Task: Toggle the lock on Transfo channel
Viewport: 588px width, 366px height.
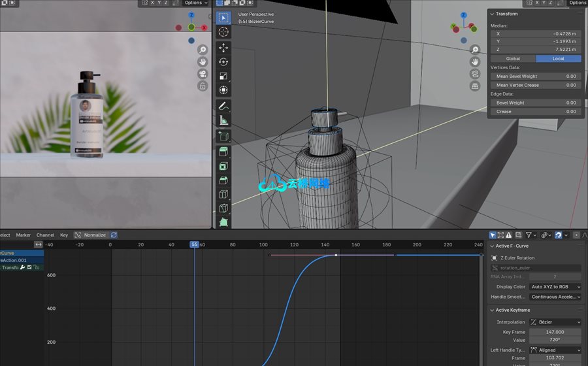Action: pyautogui.click(x=37, y=267)
